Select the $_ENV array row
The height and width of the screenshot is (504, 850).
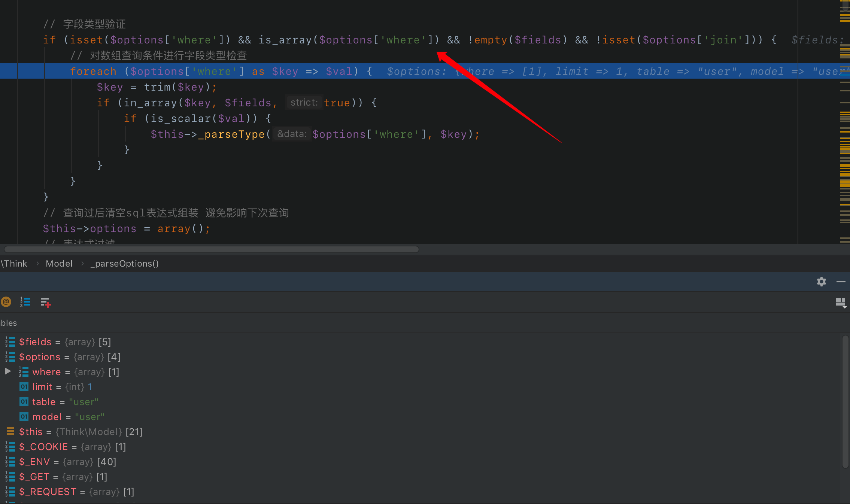(34, 462)
